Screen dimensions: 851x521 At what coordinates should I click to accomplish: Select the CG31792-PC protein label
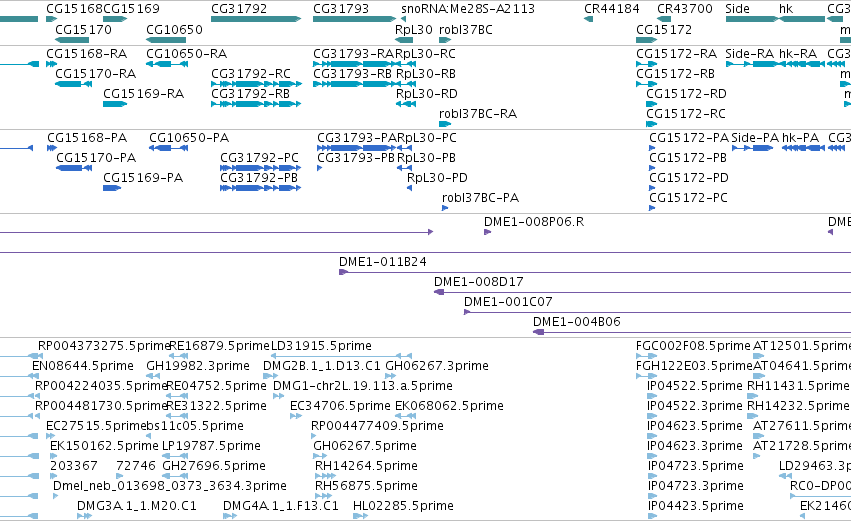pos(259,157)
